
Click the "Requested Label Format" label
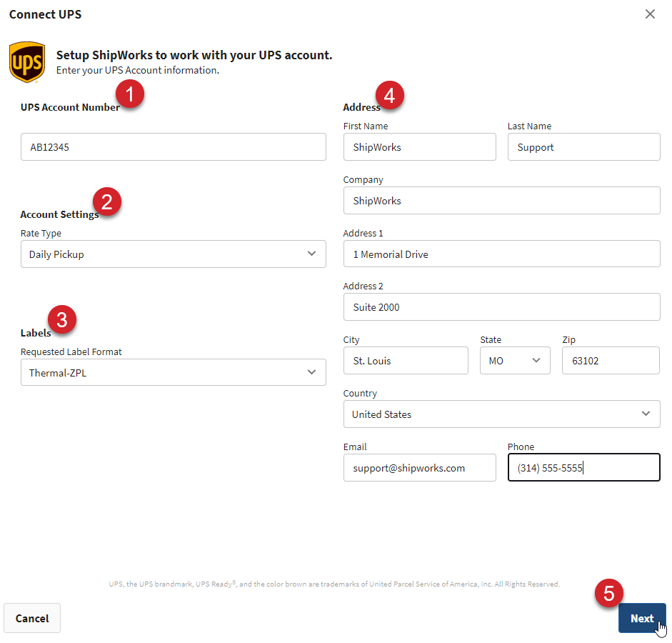(71, 352)
